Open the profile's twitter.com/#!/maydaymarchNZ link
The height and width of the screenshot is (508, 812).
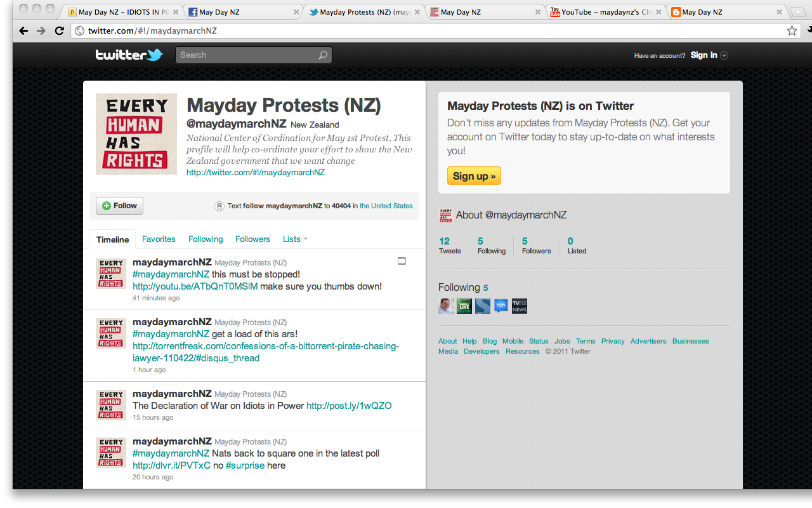pyautogui.click(x=256, y=173)
